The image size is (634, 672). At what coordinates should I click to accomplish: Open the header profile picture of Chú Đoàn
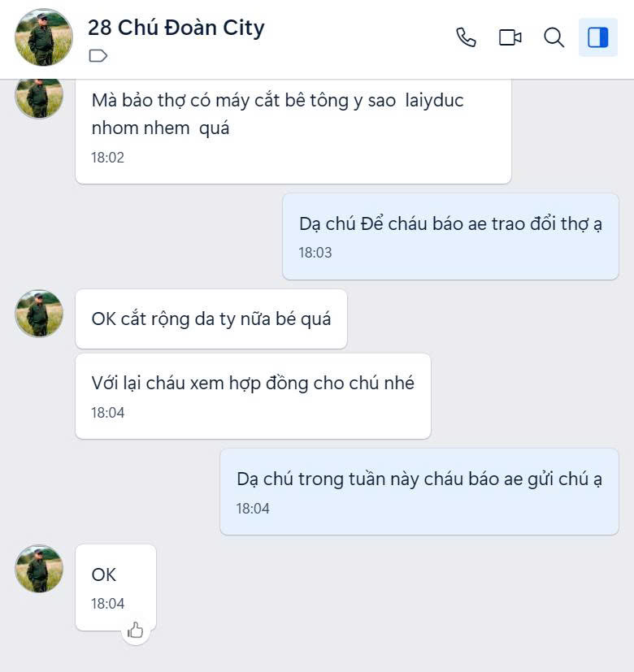pyautogui.click(x=44, y=37)
